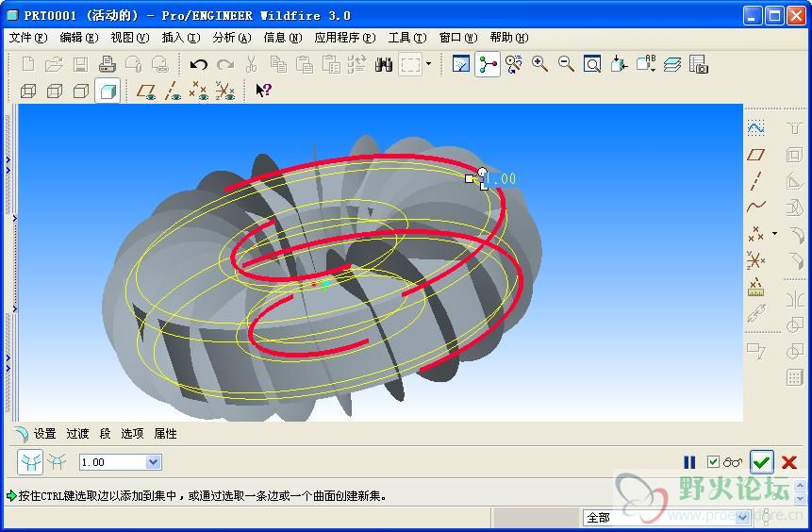
Task: Open the 过渡 panel tab
Action: [77, 434]
